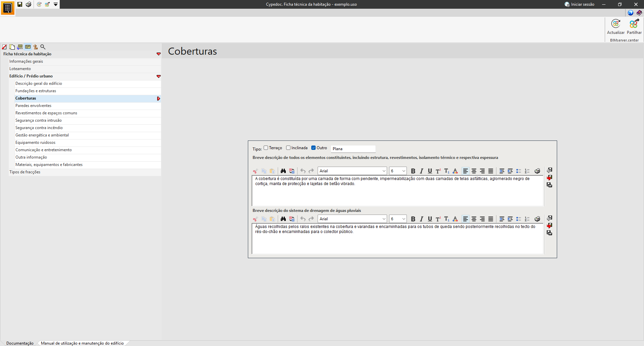Image resolution: width=644 pixels, height=346 pixels.
Task: Click find-and-replace icon in drainage description toolbar
Action: (292, 219)
